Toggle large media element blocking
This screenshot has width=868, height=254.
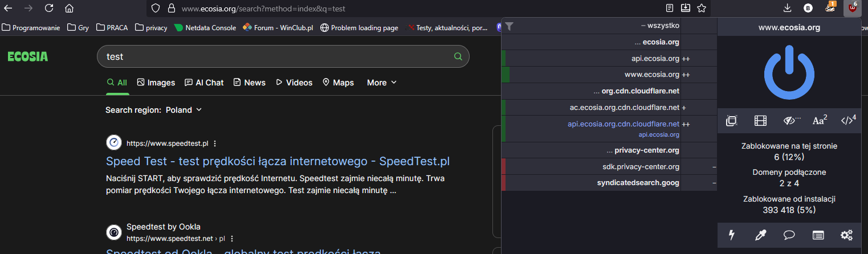click(x=760, y=121)
